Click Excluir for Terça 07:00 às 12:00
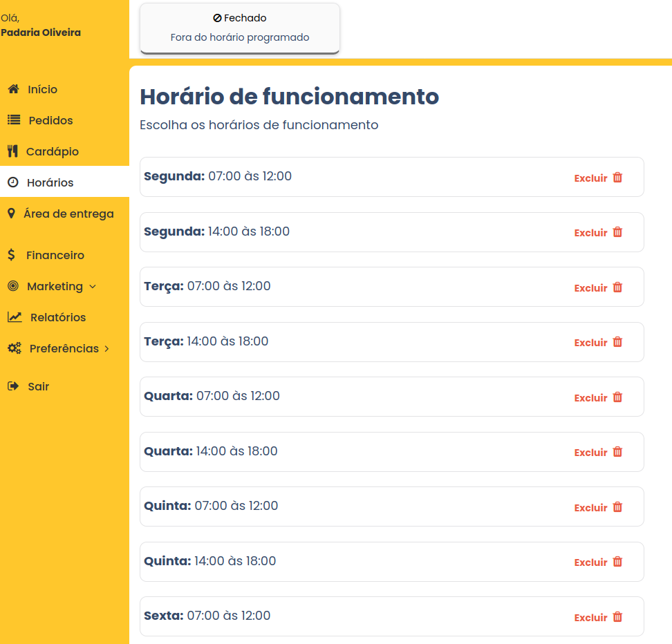 [591, 287]
